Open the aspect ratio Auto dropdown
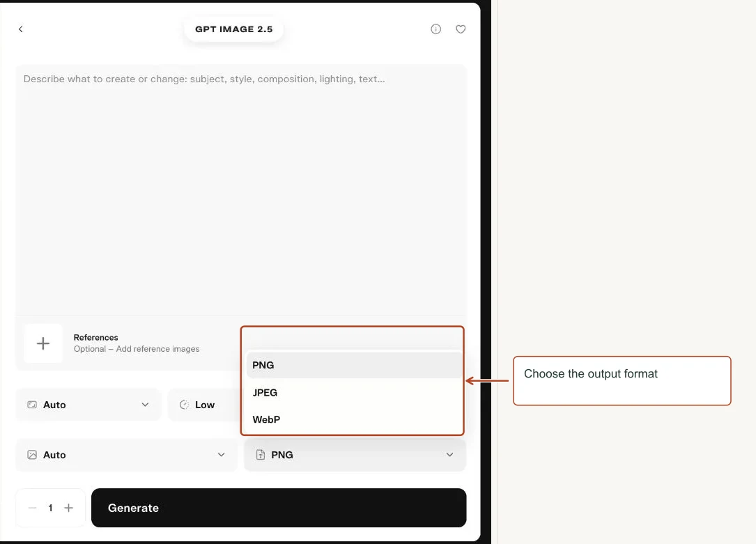This screenshot has width=756, height=544. (88, 405)
